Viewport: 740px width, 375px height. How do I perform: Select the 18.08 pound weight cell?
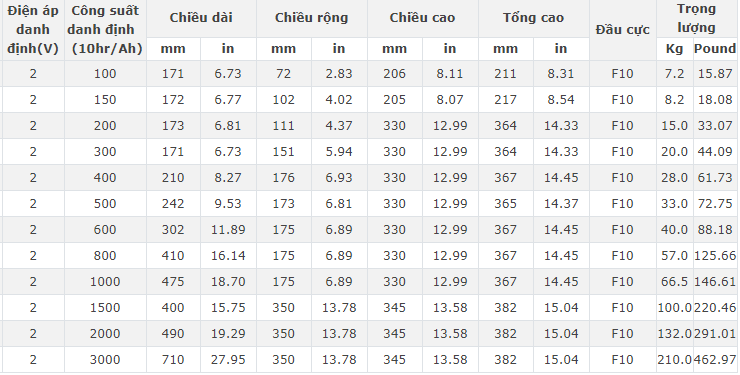click(715, 100)
